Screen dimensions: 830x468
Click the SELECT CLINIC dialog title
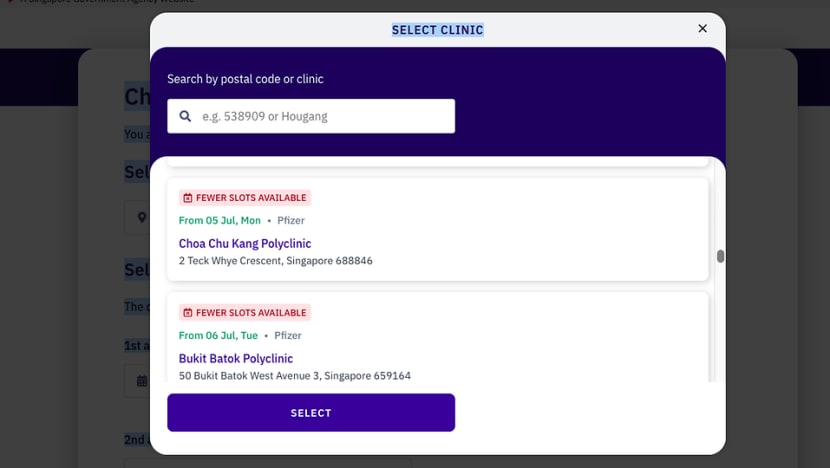point(437,30)
